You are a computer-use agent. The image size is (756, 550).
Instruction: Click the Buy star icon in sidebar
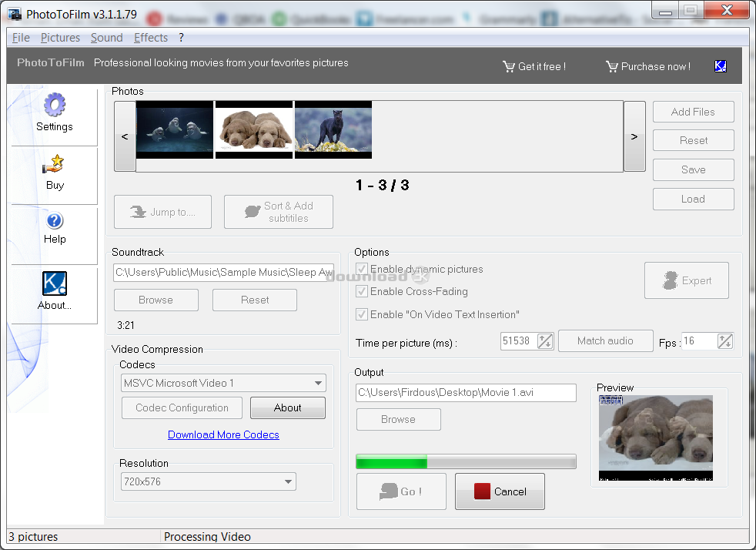54,164
